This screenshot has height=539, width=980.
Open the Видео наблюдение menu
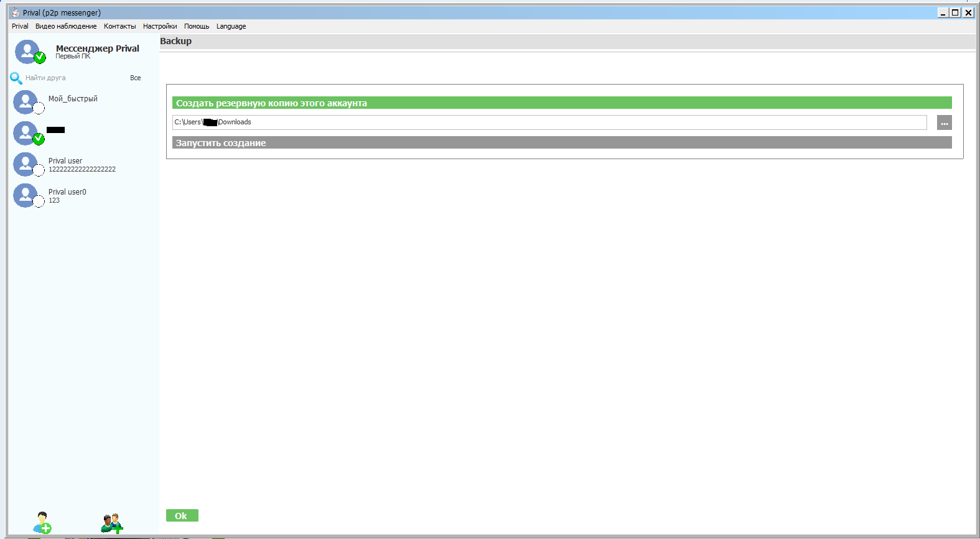pyautogui.click(x=66, y=26)
